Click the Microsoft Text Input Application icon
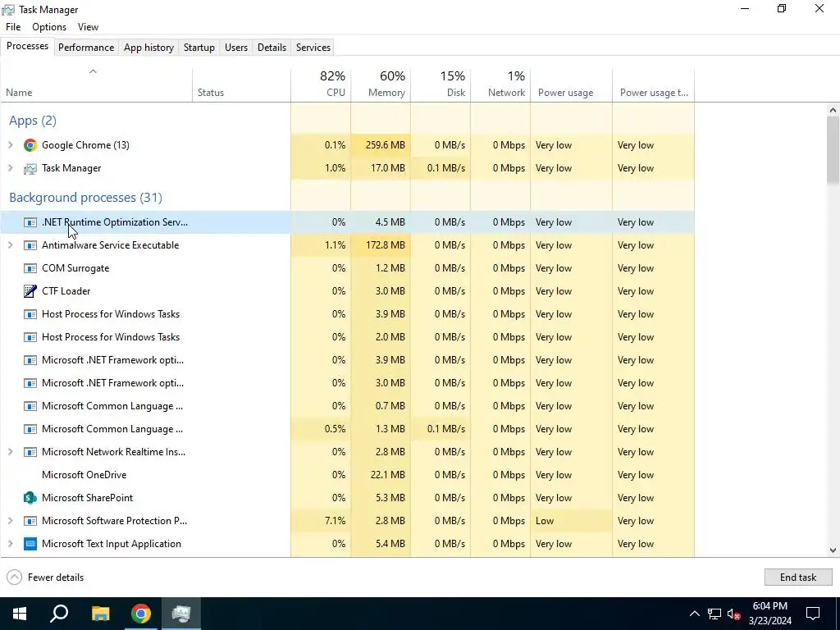This screenshot has height=630, width=840. [30, 544]
